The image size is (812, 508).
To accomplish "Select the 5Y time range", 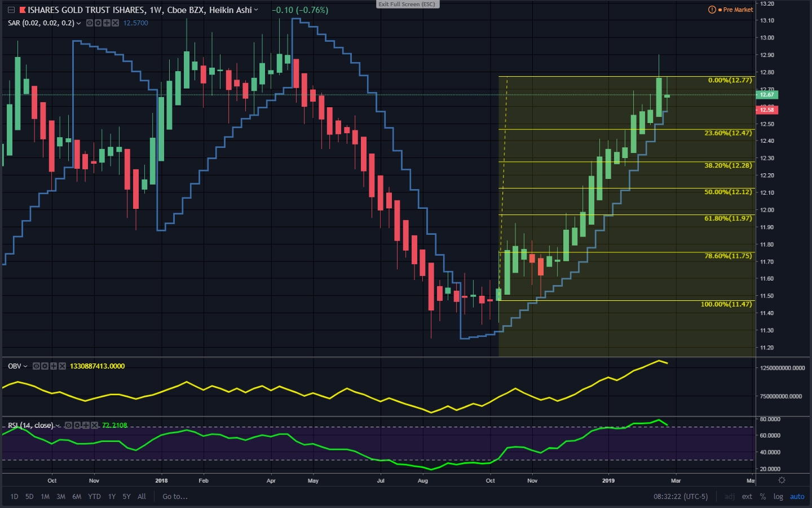I will (126, 497).
